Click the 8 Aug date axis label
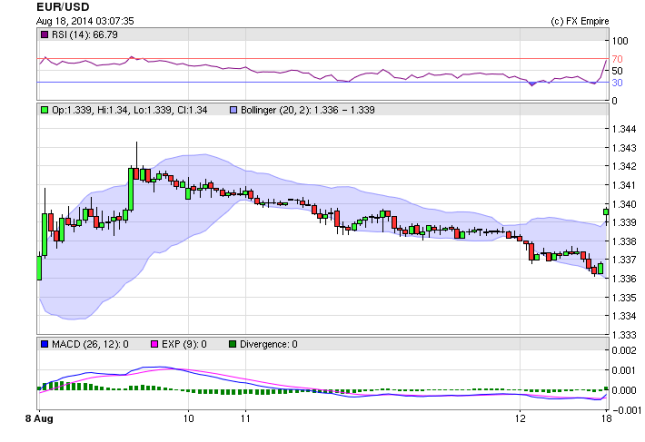This screenshot has height=442, width=645. 39,419
